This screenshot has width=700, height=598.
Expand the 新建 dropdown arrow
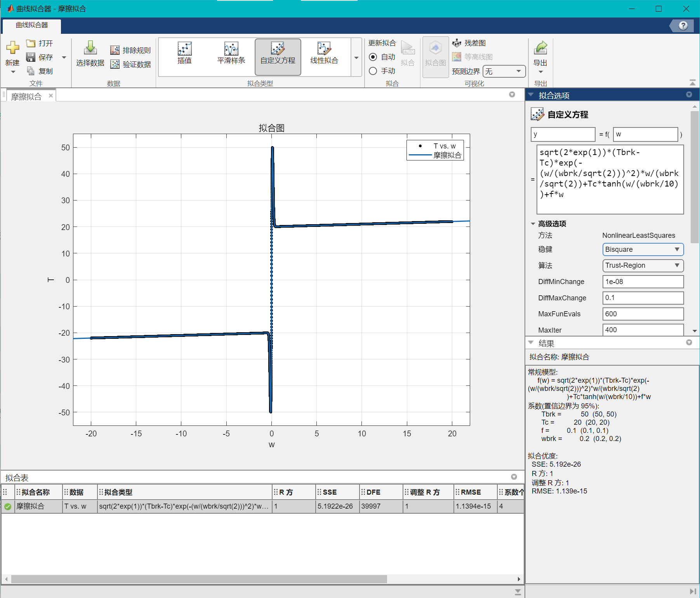coord(13,72)
